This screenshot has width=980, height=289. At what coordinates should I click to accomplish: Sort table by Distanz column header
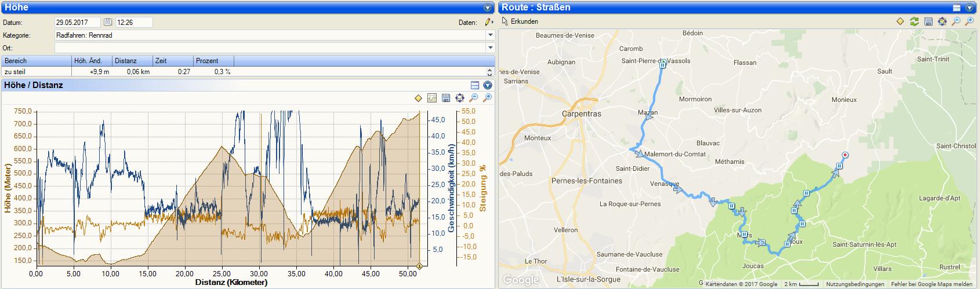coord(132,61)
